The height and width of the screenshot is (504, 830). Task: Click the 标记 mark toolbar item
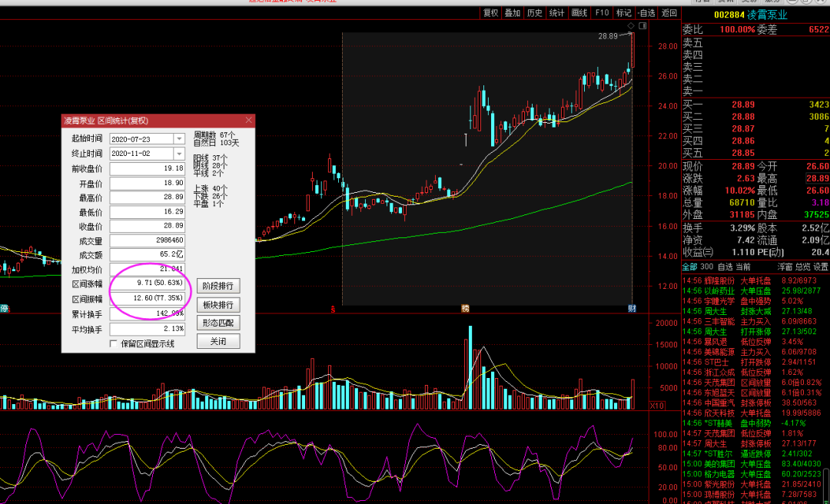pos(623,13)
